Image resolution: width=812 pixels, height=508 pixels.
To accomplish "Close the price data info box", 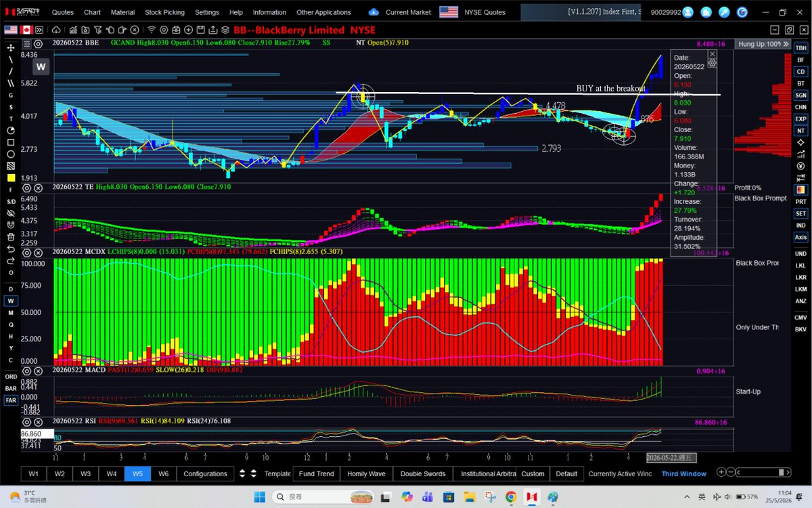I will (712, 54).
